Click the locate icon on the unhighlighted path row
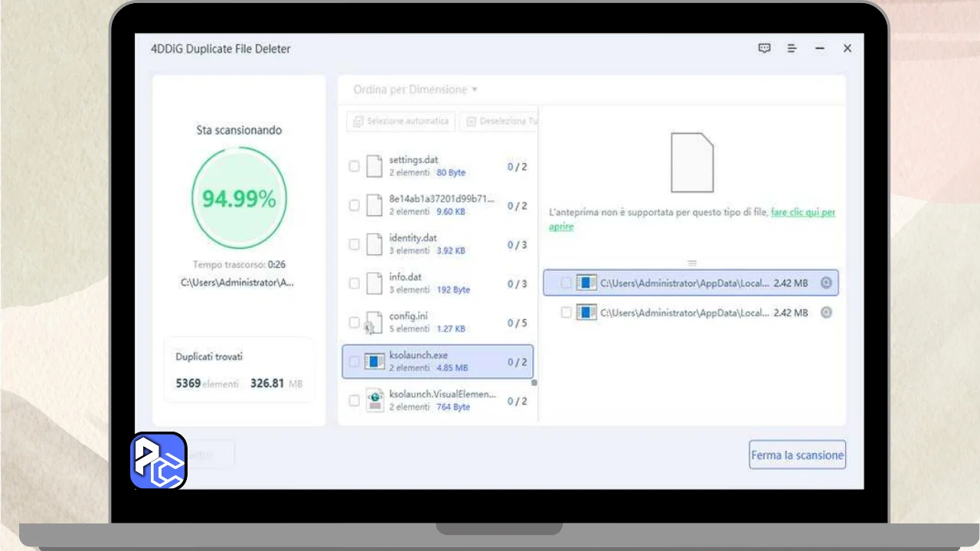This screenshot has height=551, width=980. [826, 312]
